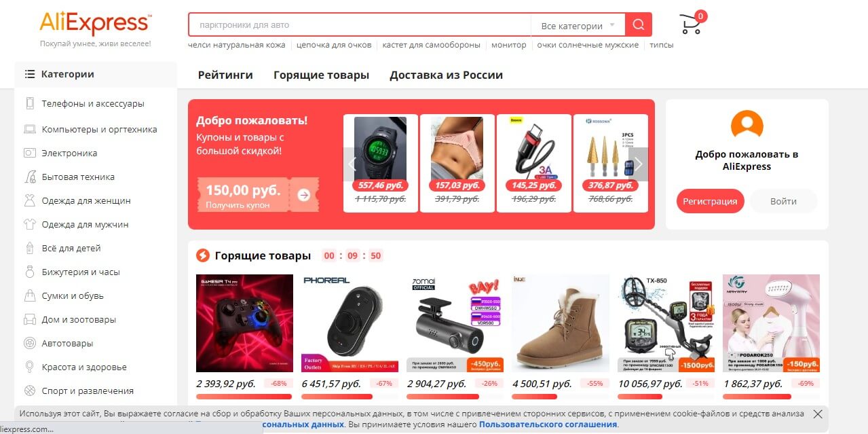Switch to Доставка из России tab

click(x=446, y=75)
